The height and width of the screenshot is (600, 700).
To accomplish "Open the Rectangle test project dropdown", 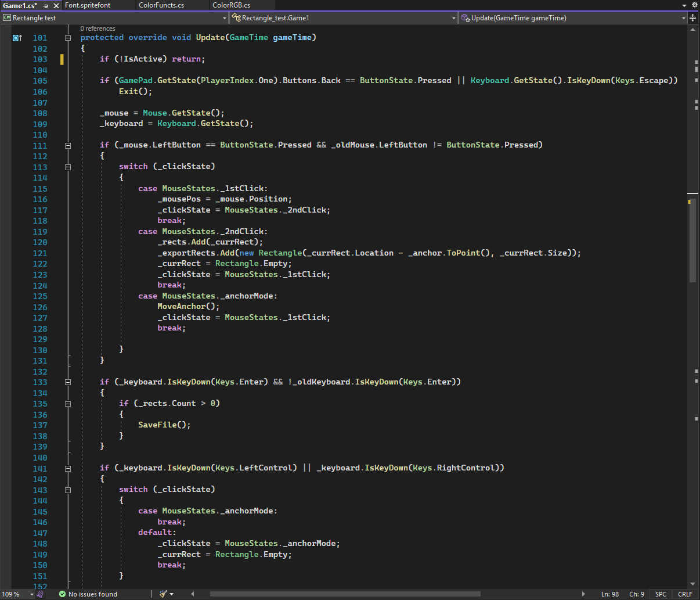I will (x=114, y=18).
